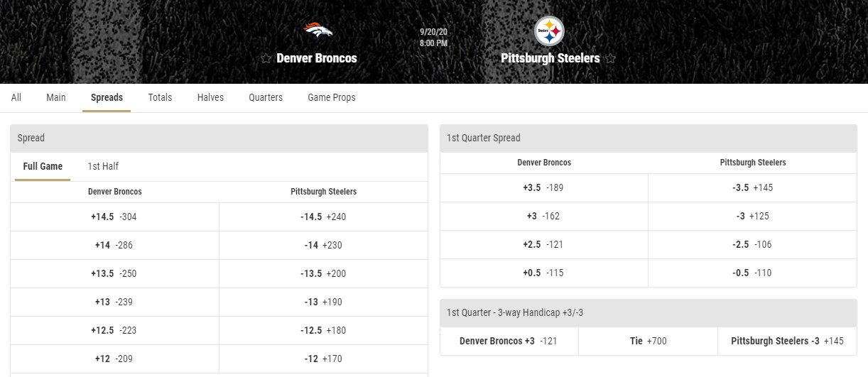Screen dimensions: 868x377
Task: Select the Full Game spread tab
Action: tap(43, 166)
